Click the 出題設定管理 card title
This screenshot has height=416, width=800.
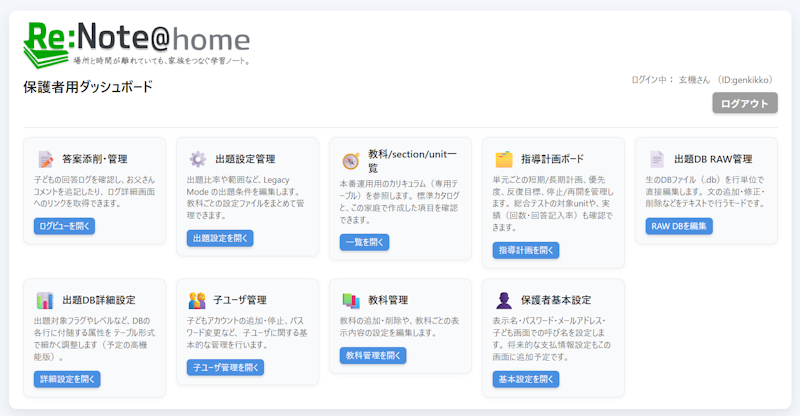245,159
